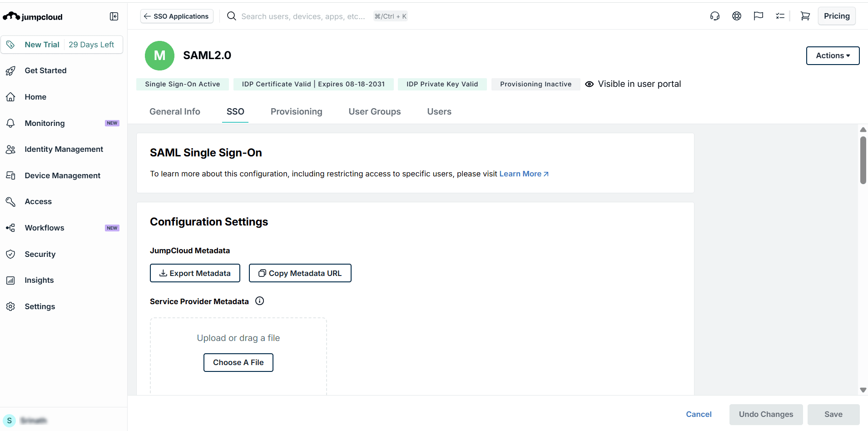Click Cancel at the bottom
This screenshot has width=868, height=431.
click(x=699, y=414)
